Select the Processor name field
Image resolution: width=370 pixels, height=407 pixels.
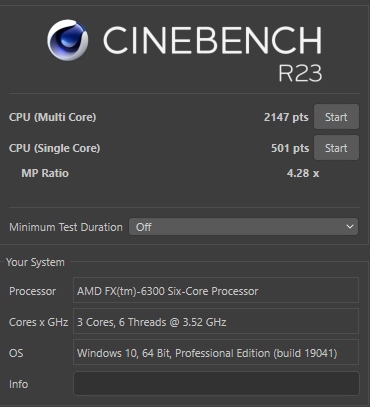pos(216,290)
